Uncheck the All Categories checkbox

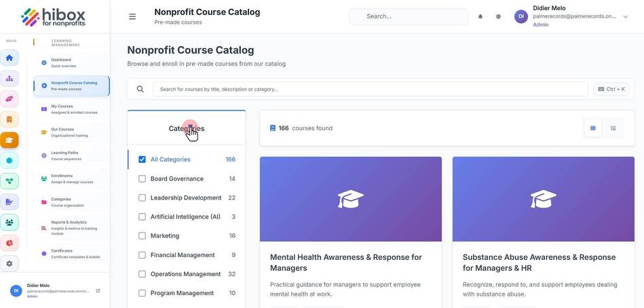[x=142, y=159]
